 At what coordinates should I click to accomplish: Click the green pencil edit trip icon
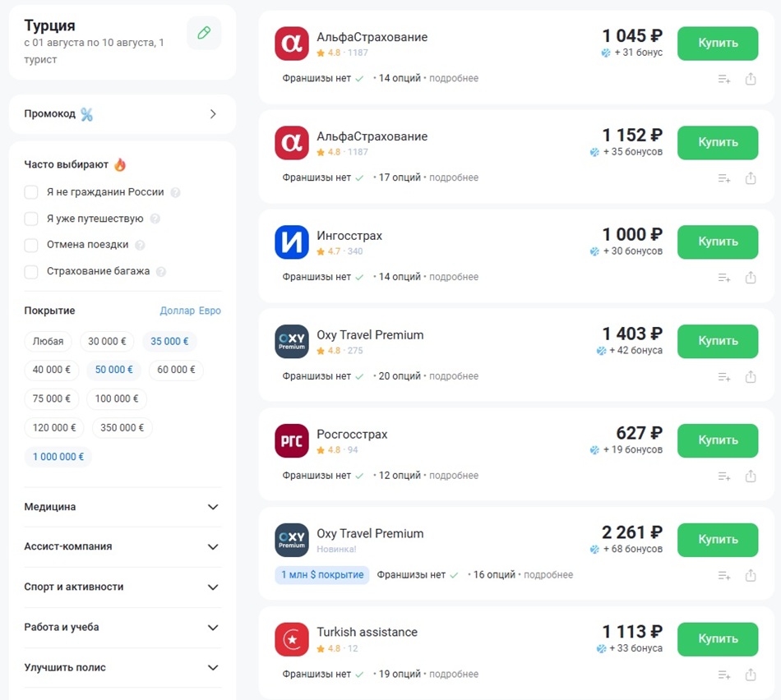pos(204,33)
